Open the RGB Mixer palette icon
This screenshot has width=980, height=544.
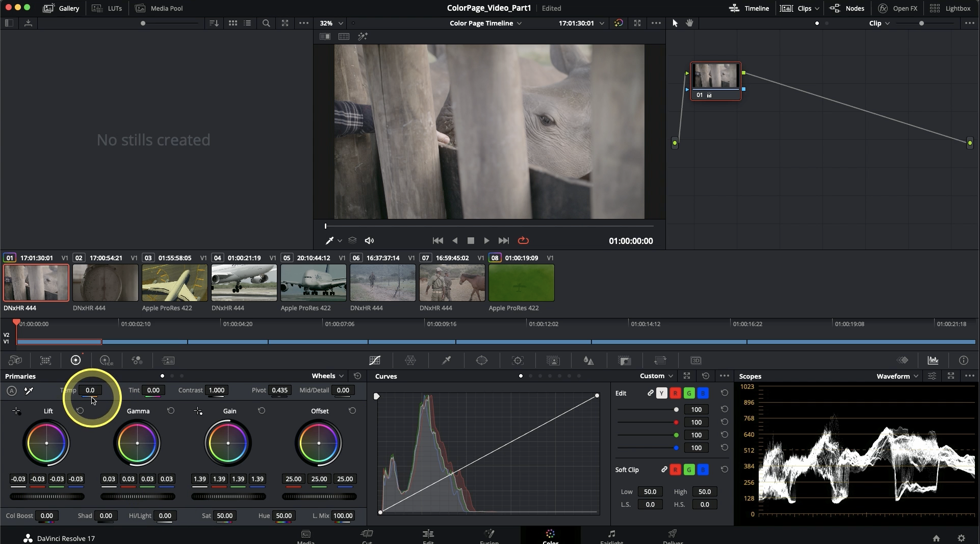click(x=137, y=360)
